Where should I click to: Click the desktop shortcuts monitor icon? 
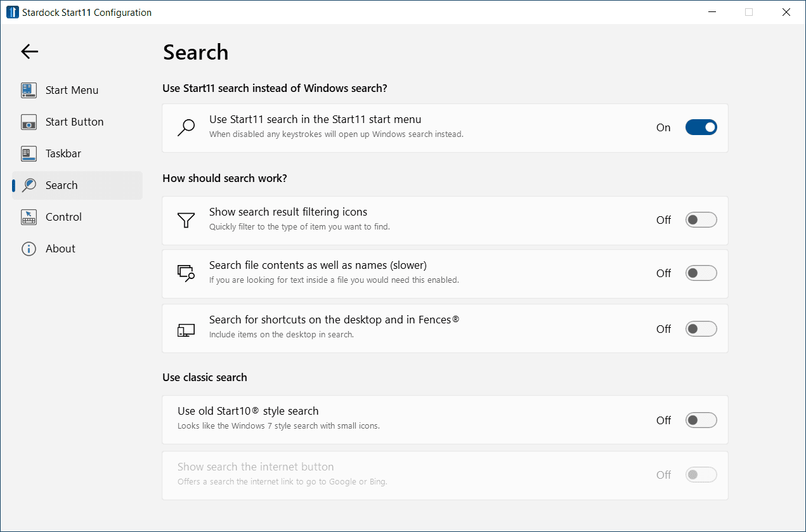(x=186, y=329)
